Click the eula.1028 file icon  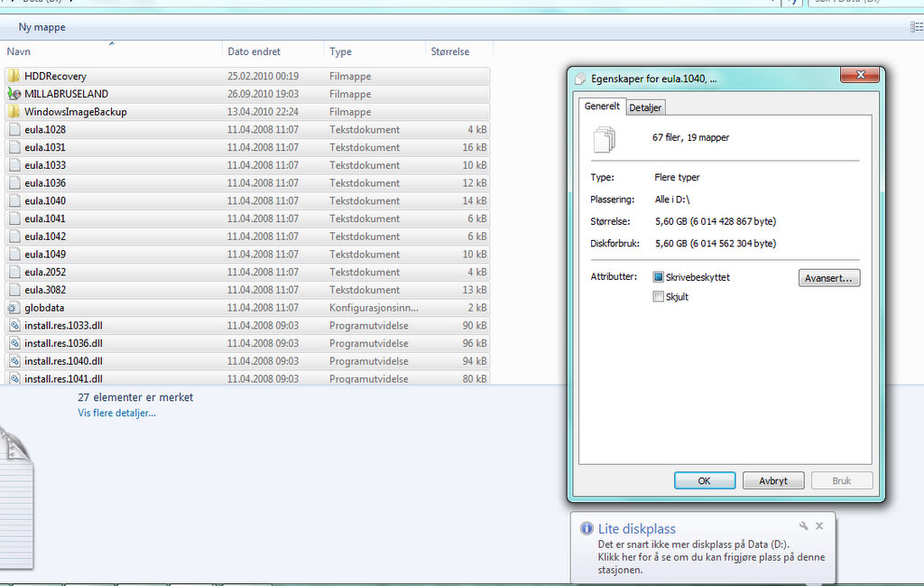click(x=14, y=129)
